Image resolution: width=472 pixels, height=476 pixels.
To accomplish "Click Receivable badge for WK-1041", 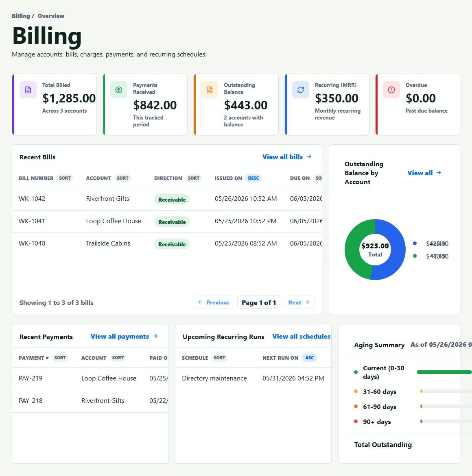I will point(172,222).
